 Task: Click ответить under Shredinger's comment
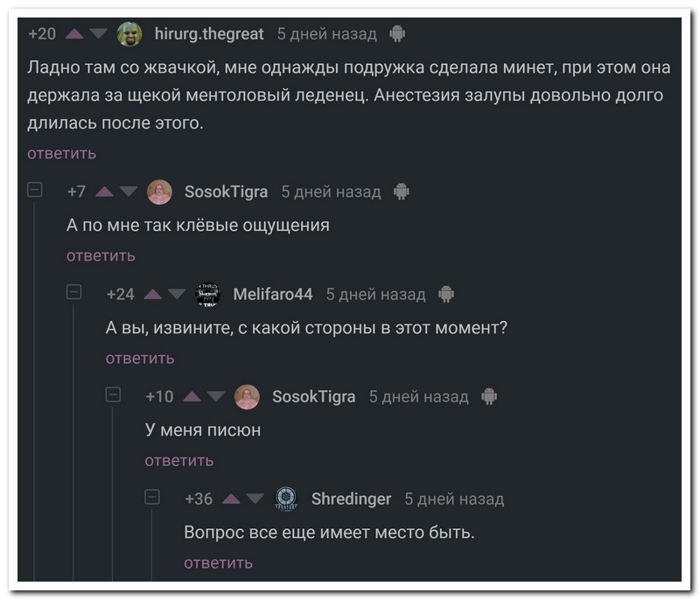pos(218,562)
